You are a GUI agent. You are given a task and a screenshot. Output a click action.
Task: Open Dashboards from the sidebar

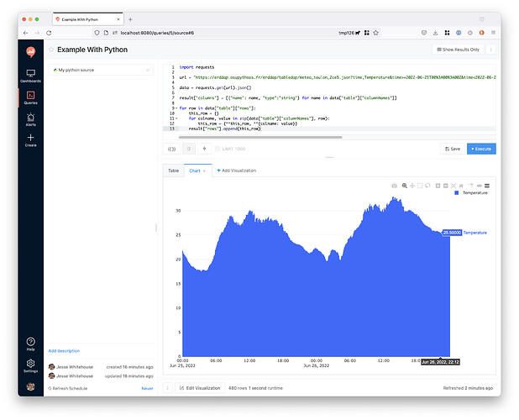tap(31, 76)
